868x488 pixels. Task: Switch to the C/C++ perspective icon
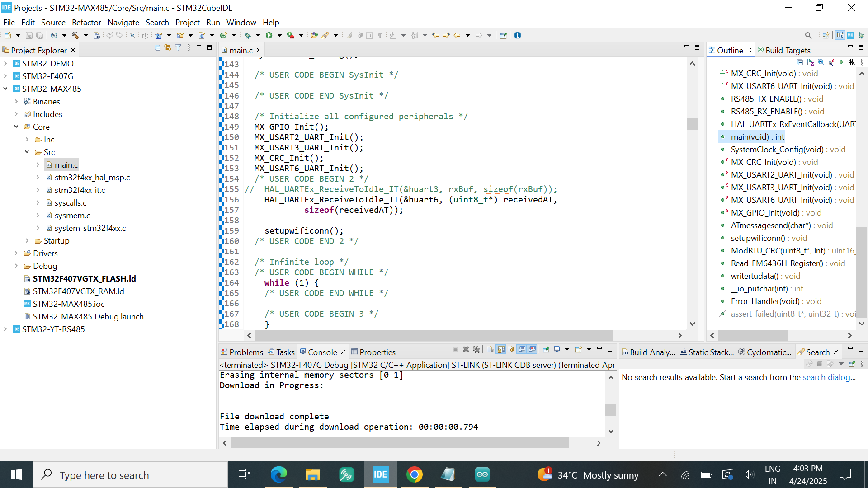pyautogui.click(x=840, y=35)
